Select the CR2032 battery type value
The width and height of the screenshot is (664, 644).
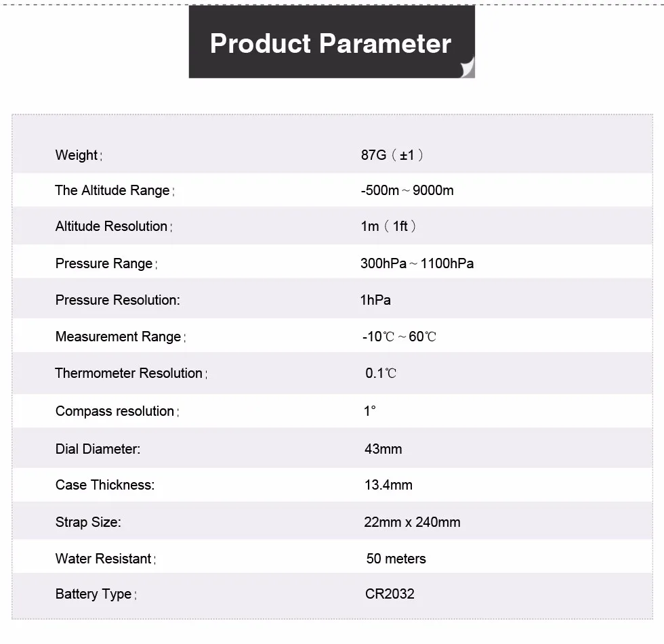pyautogui.click(x=390, y=594)
